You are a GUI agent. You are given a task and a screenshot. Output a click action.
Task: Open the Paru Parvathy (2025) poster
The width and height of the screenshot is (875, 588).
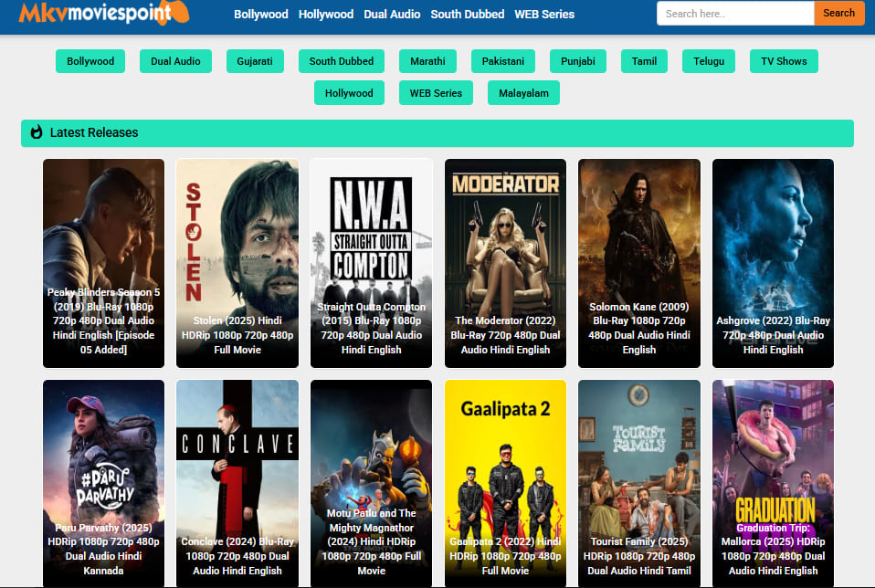point(104,483)
